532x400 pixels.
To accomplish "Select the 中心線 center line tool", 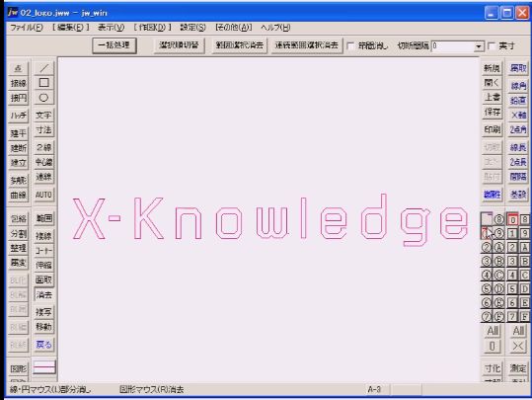I will [43, 162].
